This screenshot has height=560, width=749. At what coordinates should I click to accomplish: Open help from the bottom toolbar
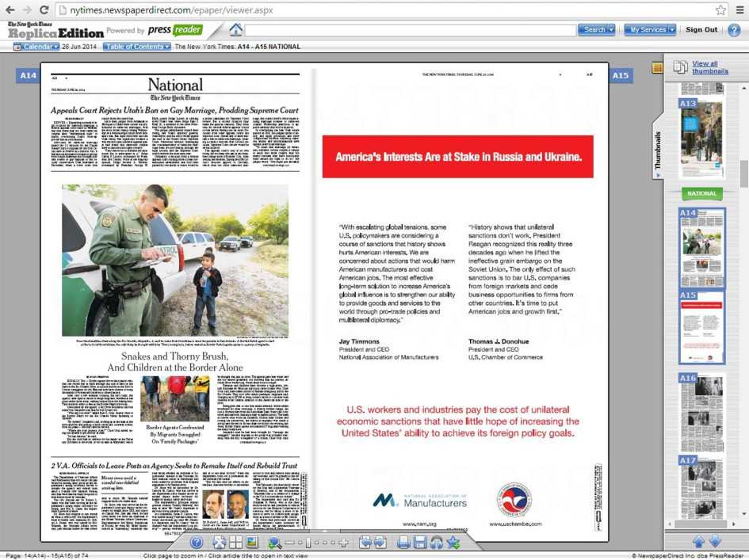point(197,543)
